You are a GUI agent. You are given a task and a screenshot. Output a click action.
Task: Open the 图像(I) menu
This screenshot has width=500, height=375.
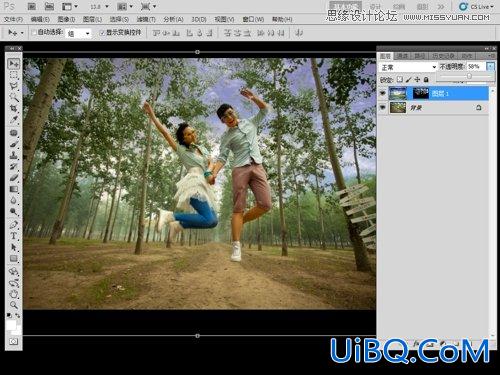[x=66, y=19]
